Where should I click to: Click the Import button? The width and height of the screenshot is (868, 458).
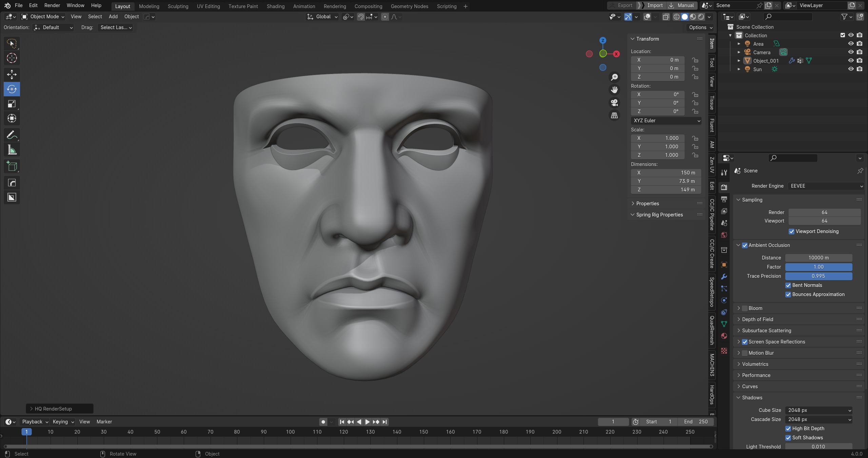651,5
